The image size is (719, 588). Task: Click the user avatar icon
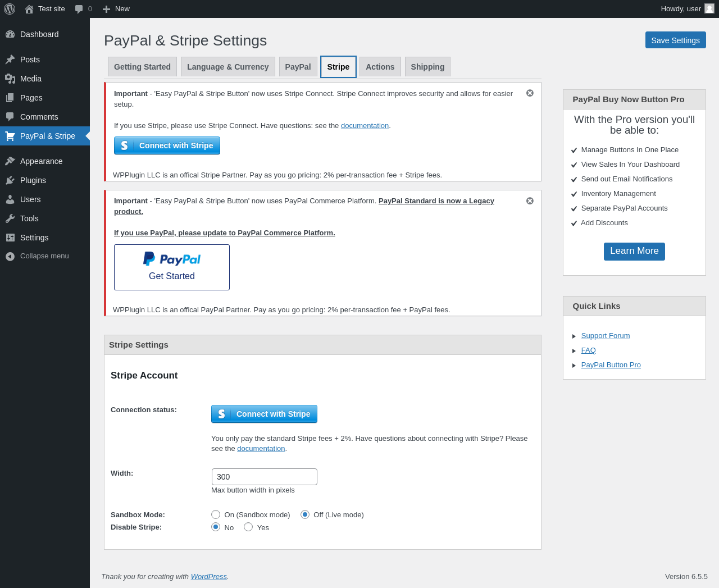(709, 9)
